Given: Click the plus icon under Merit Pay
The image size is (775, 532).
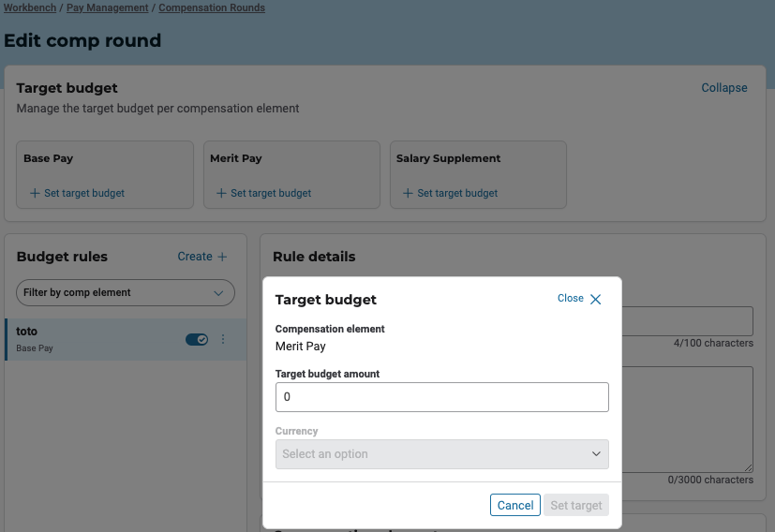Looking at the screenshot, I should coord(221,193).
